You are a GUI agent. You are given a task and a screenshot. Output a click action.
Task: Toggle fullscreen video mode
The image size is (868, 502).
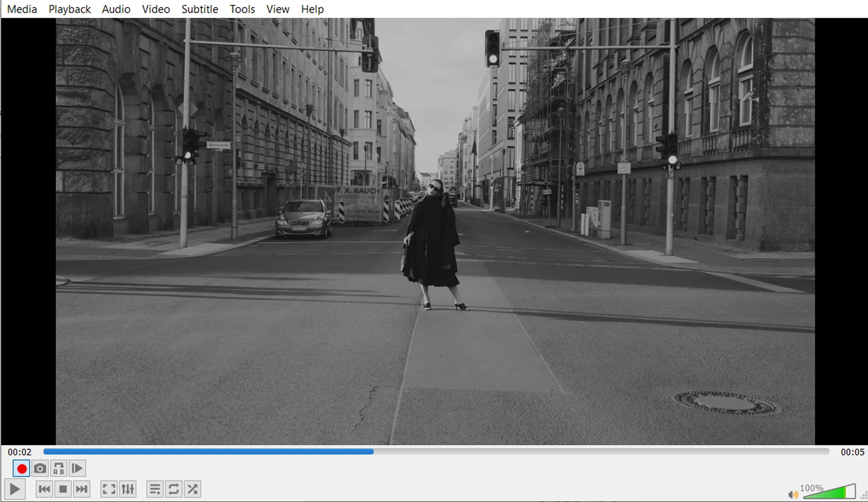tap(109, 489)
